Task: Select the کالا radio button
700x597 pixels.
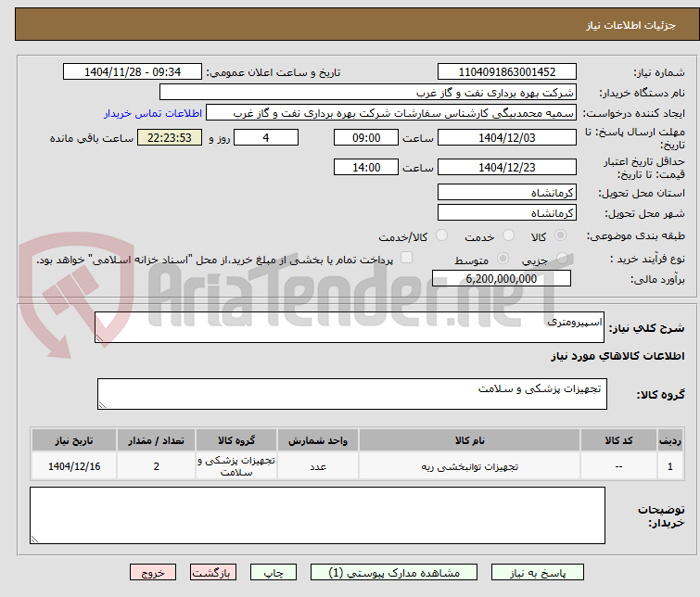Action: (560, 235)
